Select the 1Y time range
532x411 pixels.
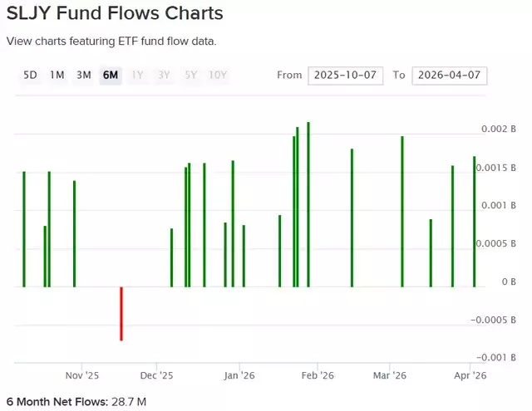click(x=138, y=75)
